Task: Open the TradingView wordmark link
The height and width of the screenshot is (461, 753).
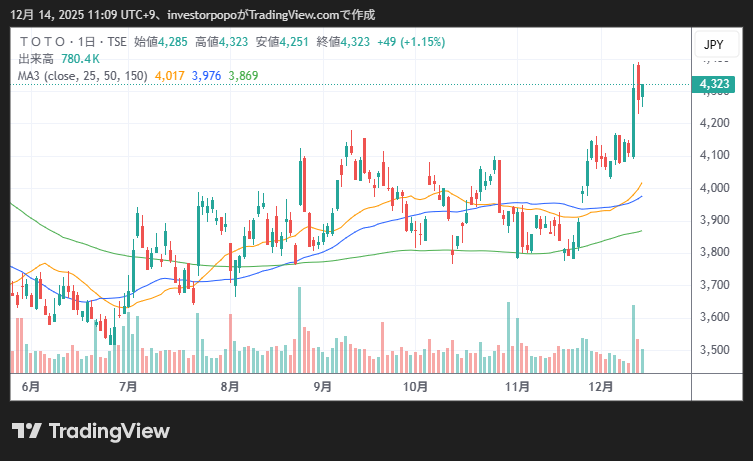Action: (x=108, y=431)
